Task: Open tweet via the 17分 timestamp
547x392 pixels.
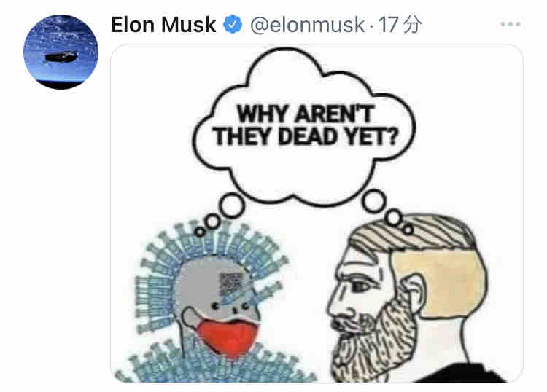Action: (x=400, y=25)
